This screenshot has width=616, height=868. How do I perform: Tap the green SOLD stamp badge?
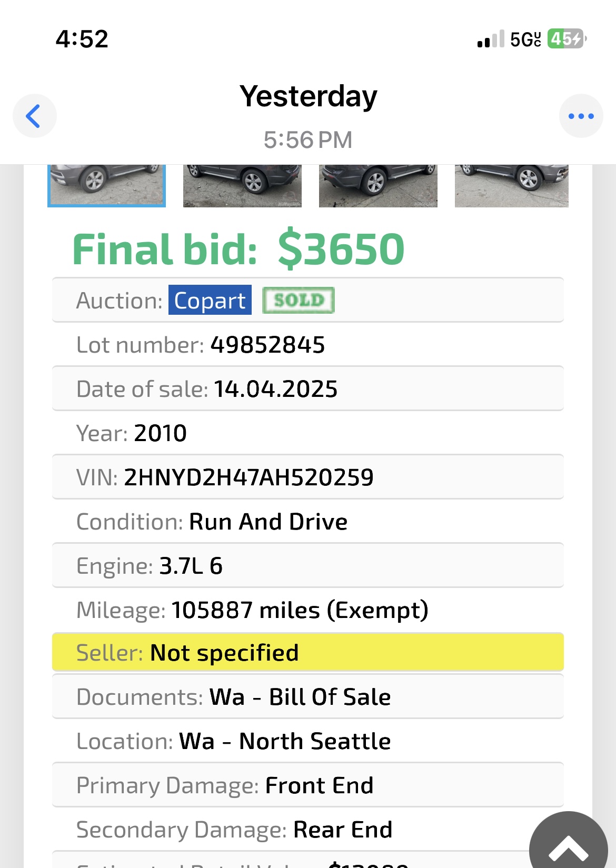point(299,300)
